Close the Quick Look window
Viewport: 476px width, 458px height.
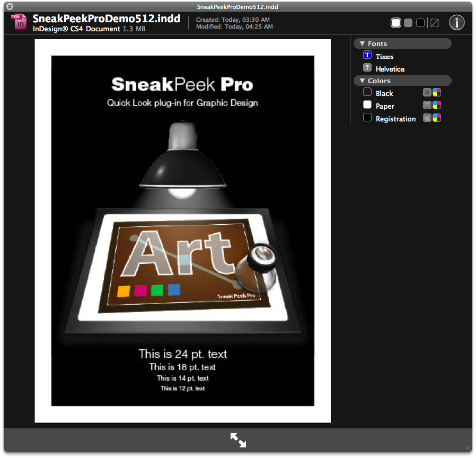click(10, 6)
